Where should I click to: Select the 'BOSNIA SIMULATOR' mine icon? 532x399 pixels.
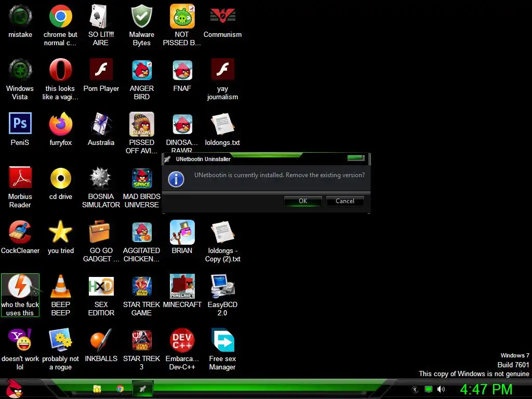(x=101, y=178)
